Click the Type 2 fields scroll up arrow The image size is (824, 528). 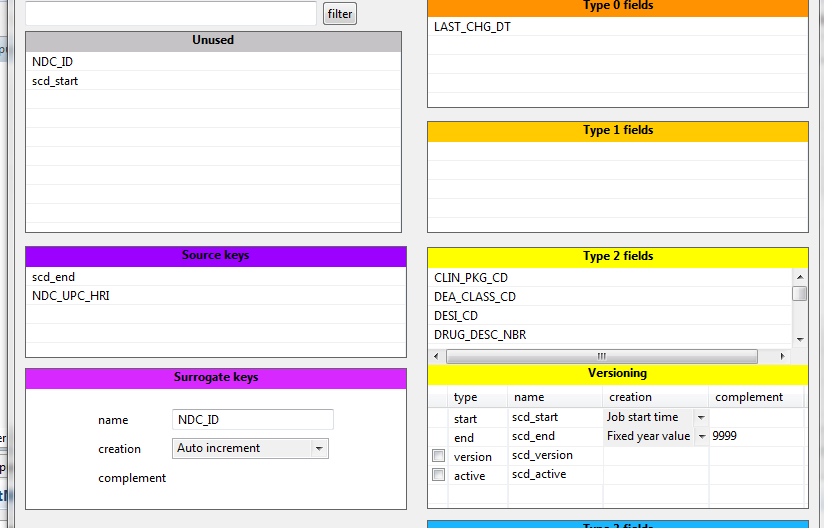coord(800,277)
